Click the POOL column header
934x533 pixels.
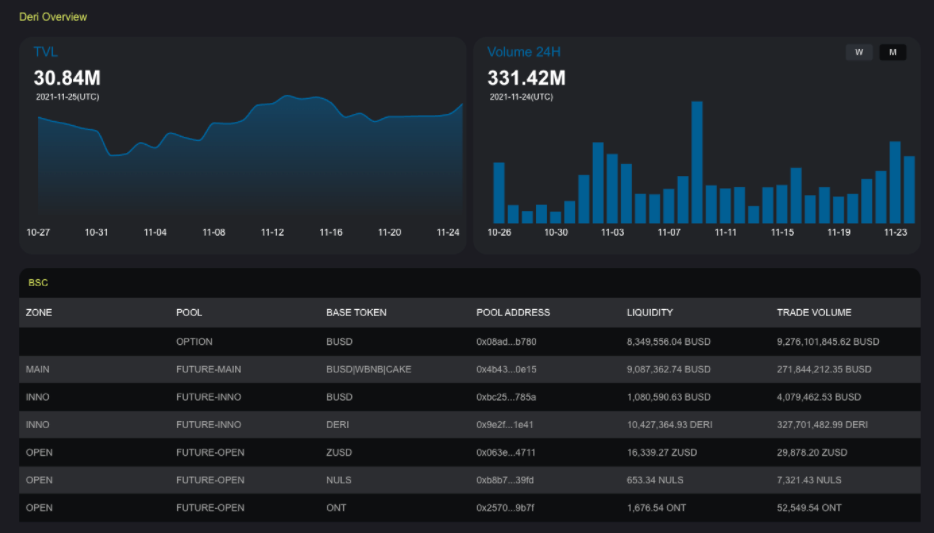tap(189, 313)
